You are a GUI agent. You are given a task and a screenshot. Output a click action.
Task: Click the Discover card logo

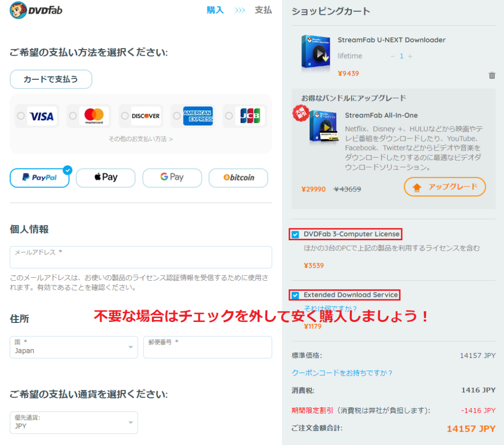coord(146,116)
